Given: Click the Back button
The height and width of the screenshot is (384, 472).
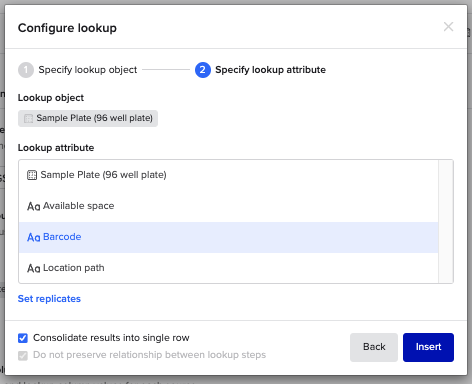Looking at the screenshot, I should click(374, 347).
